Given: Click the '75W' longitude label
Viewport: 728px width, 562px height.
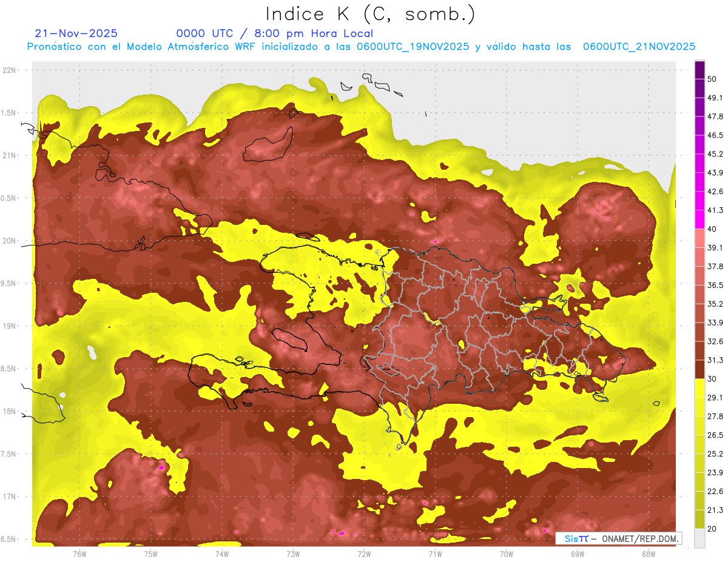Looking at the screenshot, I should tap(150, 554).
